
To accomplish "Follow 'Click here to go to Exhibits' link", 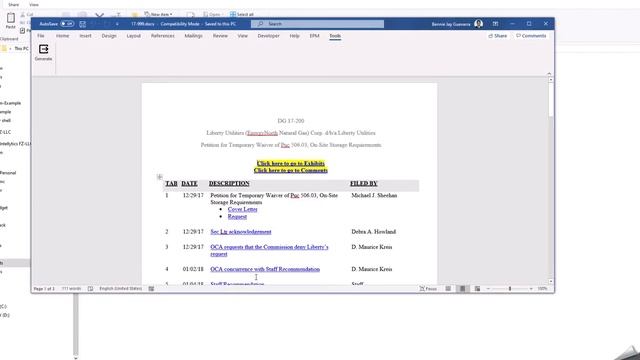I will pyautogui.click(x=291, y=163).
